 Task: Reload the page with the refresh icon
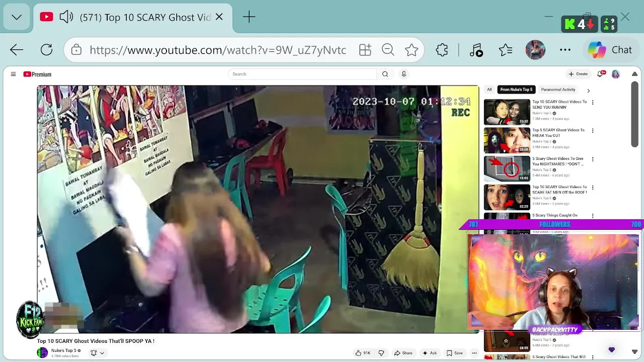(46, 50)
